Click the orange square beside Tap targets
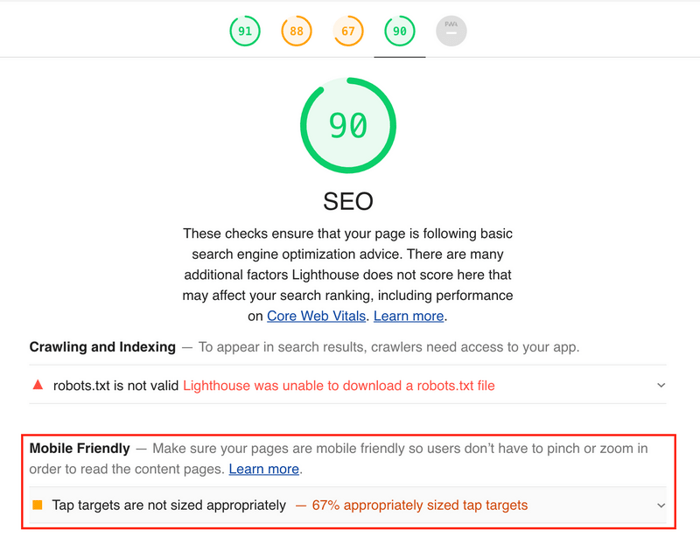 pyautogui.click(x=38, y=505)
